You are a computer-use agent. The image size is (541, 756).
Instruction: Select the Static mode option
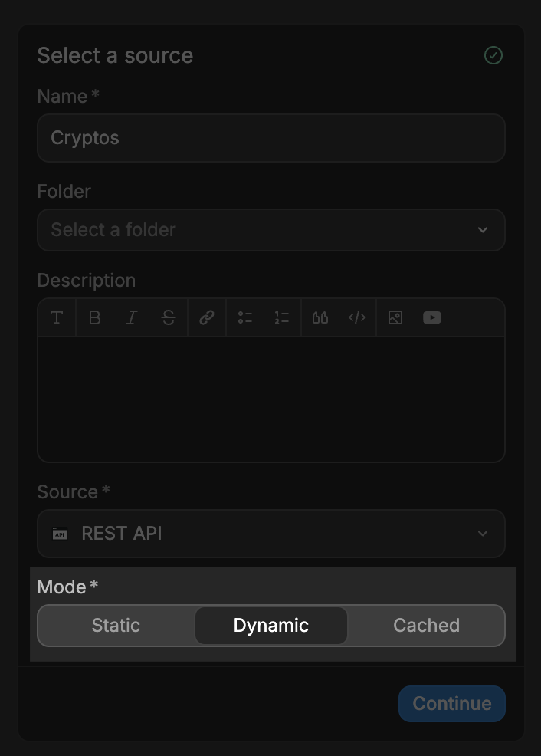[116, 625]
